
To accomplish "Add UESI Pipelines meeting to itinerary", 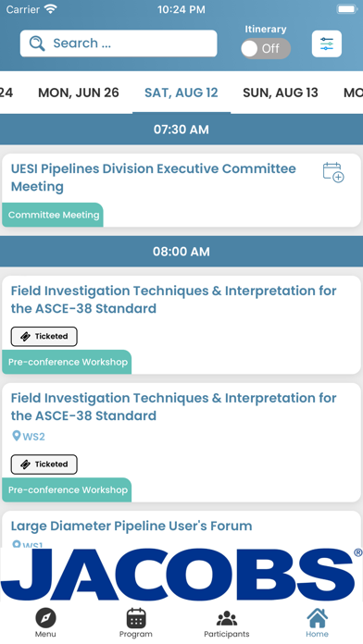I will coord(333,172).
